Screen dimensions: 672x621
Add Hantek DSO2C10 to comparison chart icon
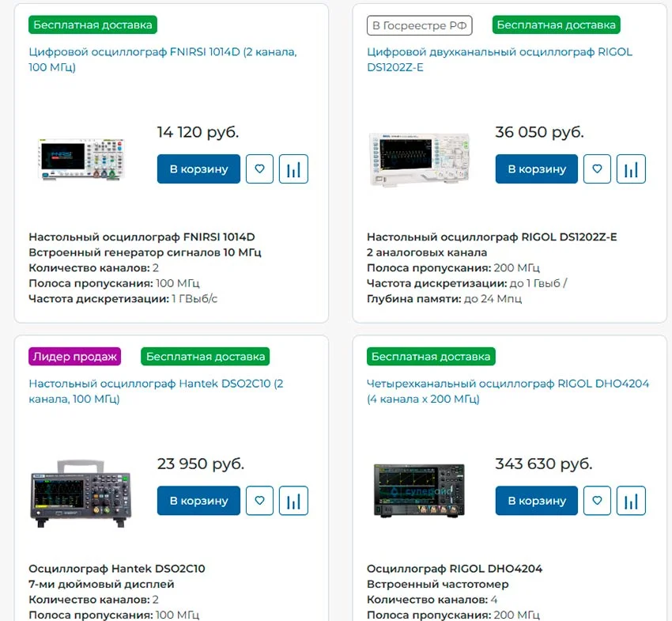coord(293,501)
